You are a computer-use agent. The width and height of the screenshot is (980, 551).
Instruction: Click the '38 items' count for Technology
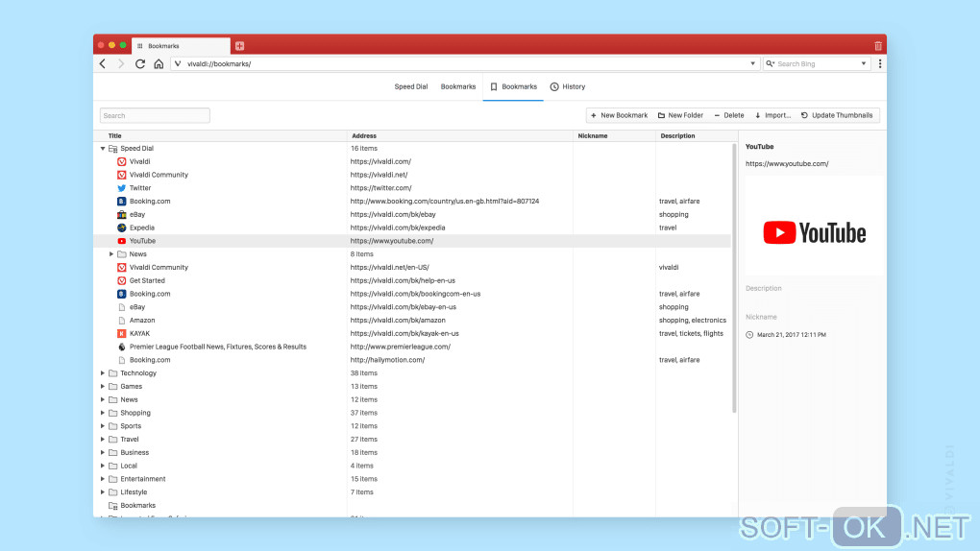364,373
